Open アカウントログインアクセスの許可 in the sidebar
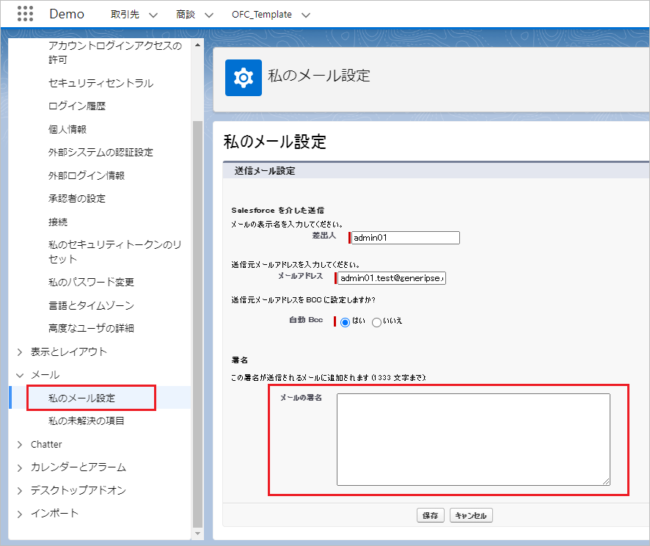This screenshot has width=650, height=546. pos(115,52)
